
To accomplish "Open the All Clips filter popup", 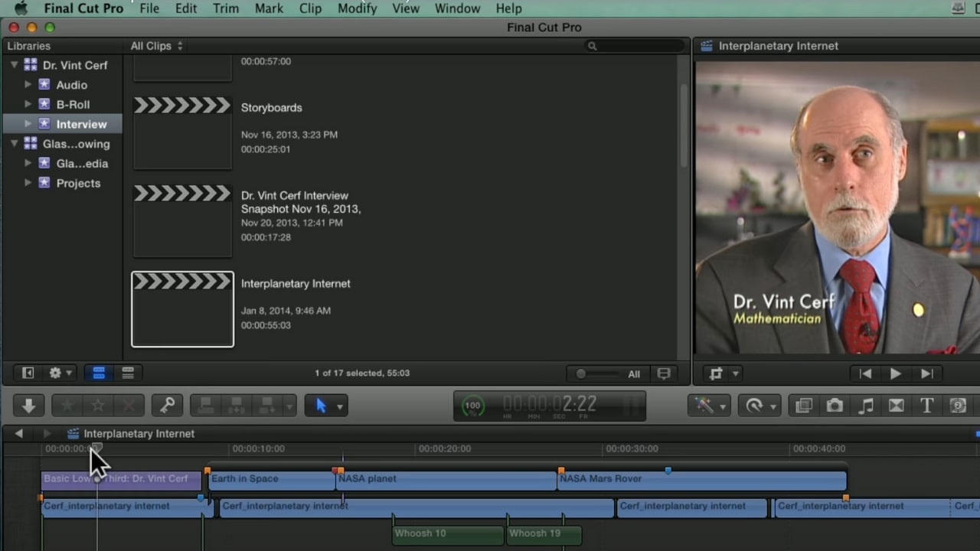I will 156,46.
